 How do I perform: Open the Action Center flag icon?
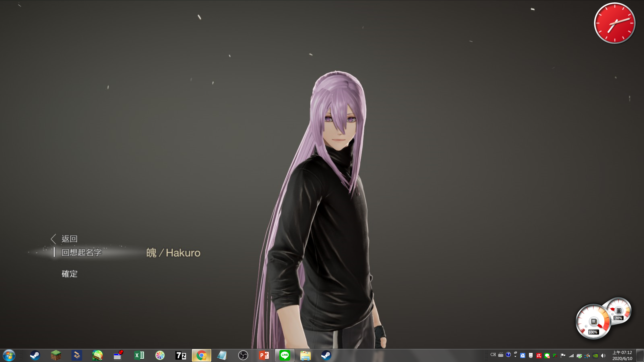(x=563, y=356)
